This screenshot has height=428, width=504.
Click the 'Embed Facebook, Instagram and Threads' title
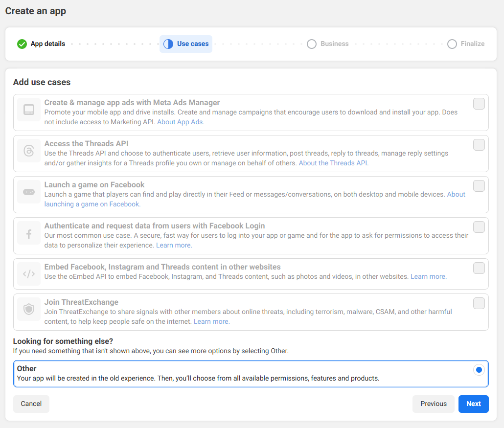point(162,267)
